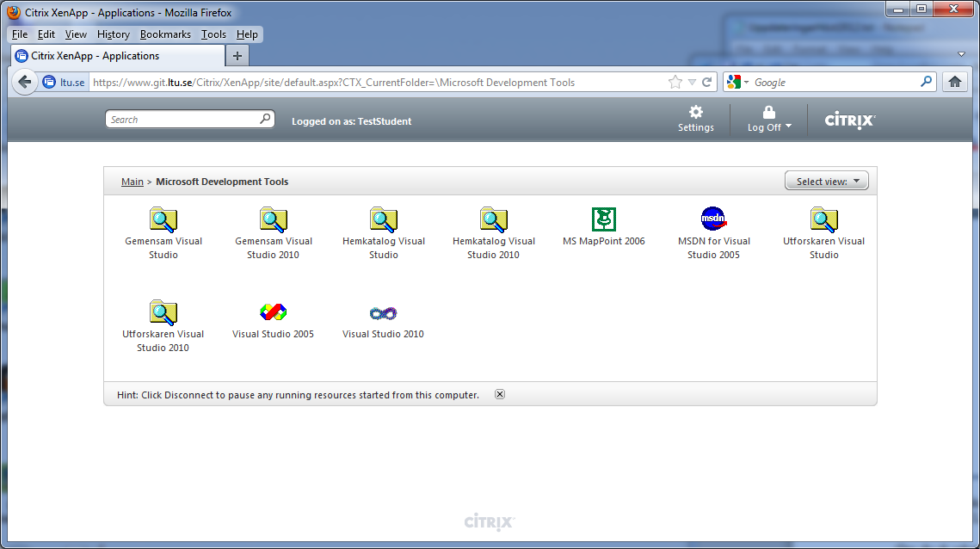Minimize the Firefox window
980x549 pixels.
898,9
